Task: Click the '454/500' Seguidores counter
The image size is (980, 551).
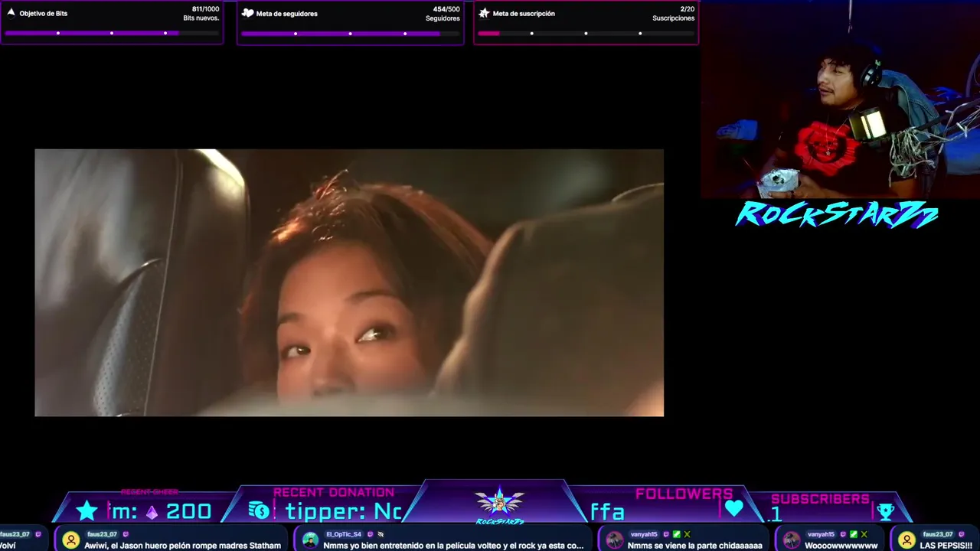Action: click(446, 9)
